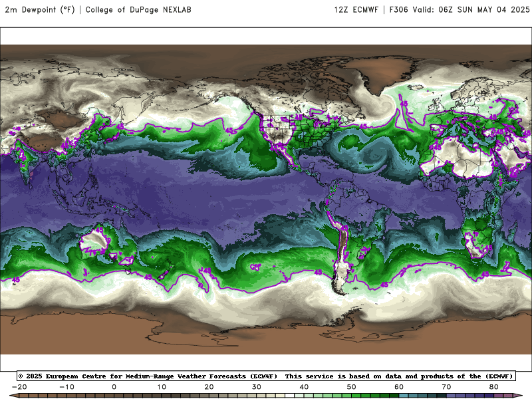532x399 pixels.
Task: Click the 30 colorbar scale label
Action: (x=257, y=387)
